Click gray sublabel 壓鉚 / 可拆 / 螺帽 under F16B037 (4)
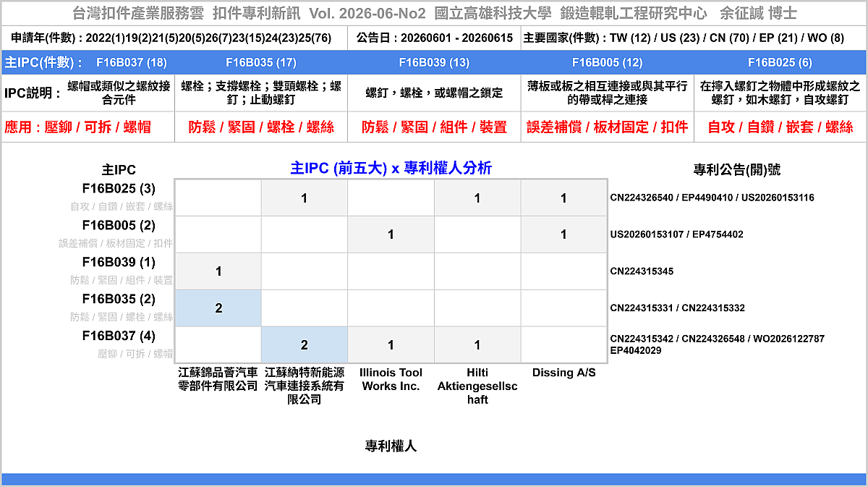The height and width of the screenshot is (487, 868). point(135,355)
